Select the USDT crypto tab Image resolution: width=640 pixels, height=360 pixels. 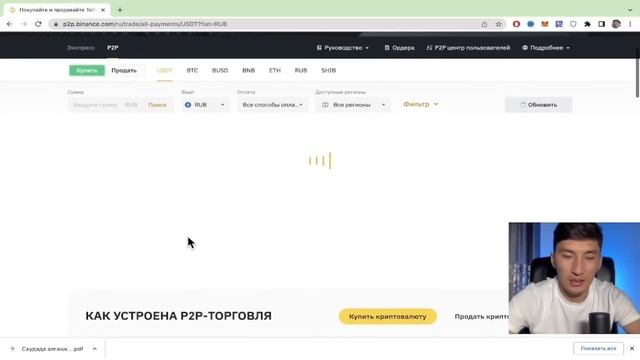click(x=164, y=70)
